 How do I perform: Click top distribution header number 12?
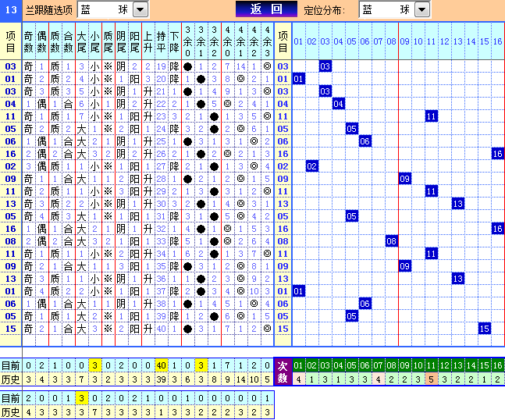pyautogui.click(x=444, y=41)
